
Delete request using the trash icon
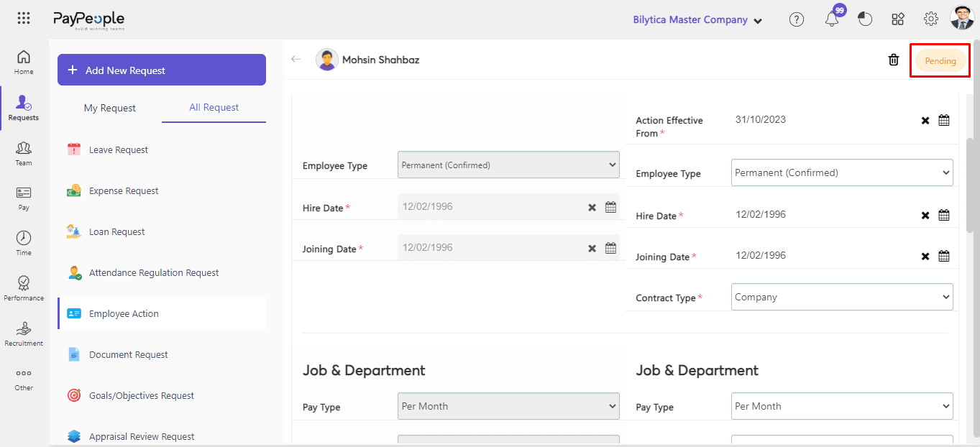[x=893, y=60]
